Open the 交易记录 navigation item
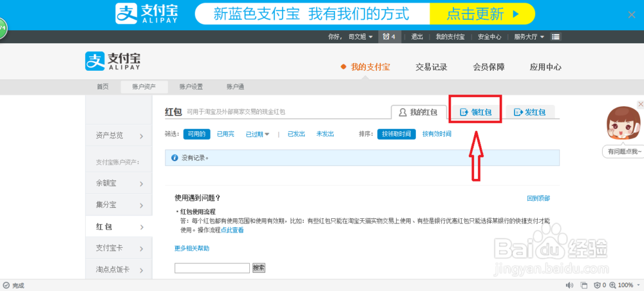Image resolution: width=644 pixels, height=291 pixels. [431, 67]
